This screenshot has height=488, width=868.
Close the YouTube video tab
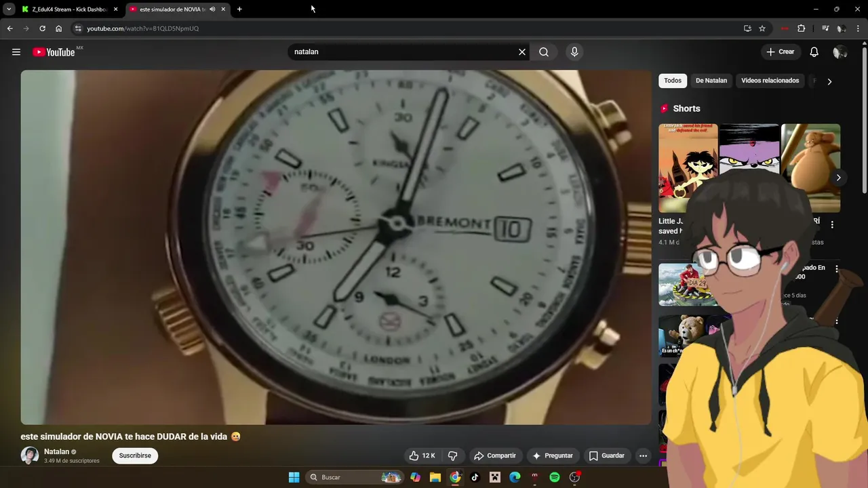click(x=223, y=9)
